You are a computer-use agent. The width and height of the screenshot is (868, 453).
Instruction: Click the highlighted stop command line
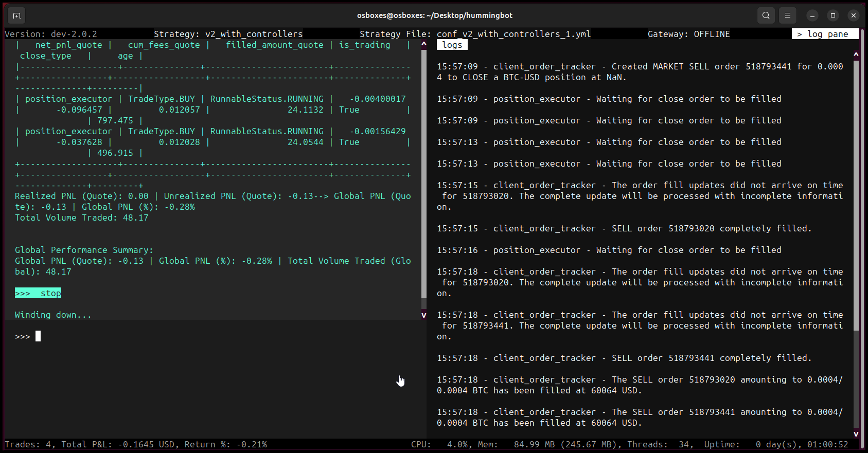38,294
